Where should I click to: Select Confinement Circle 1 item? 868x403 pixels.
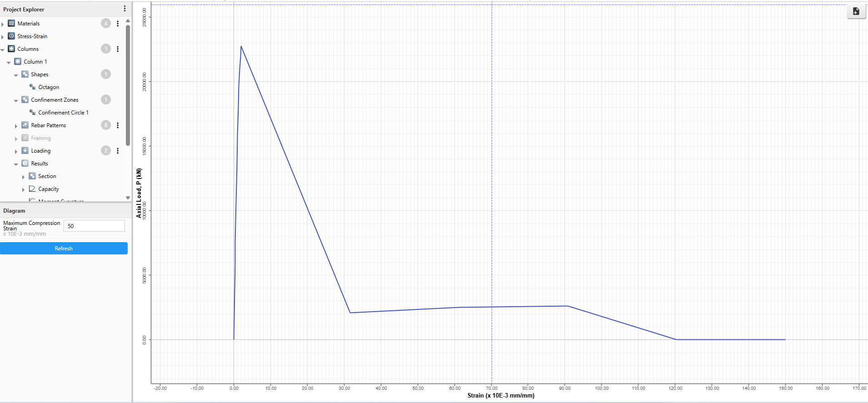click(63, 113)
